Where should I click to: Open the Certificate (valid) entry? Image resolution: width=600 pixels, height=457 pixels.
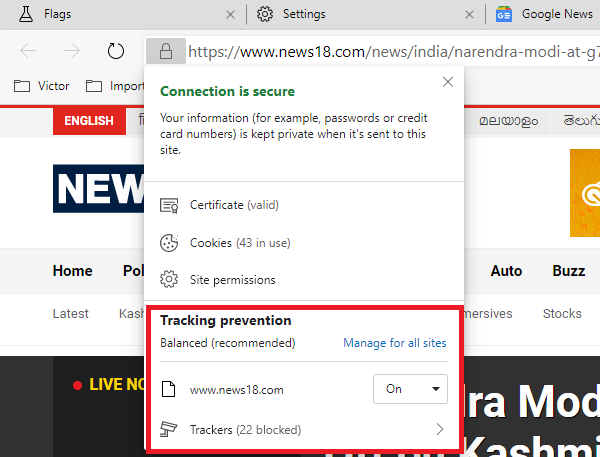pos(304,205)
